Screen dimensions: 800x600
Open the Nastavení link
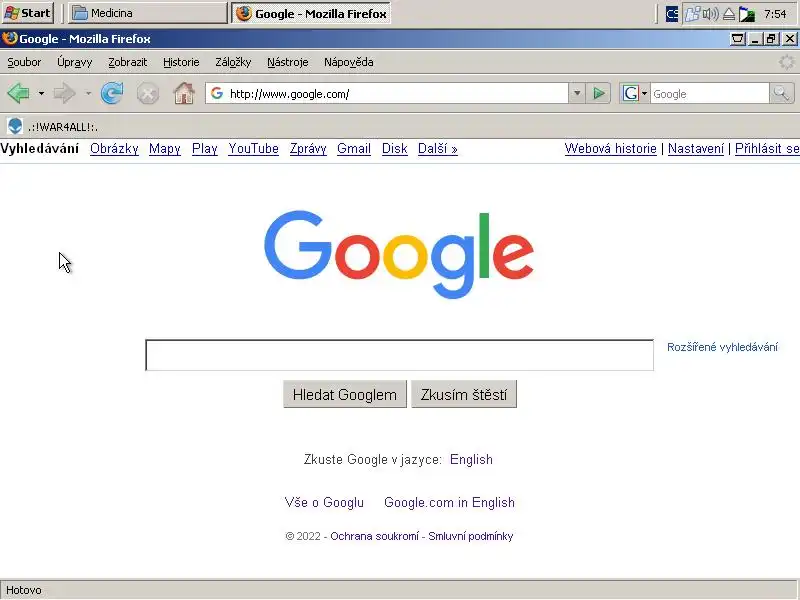tap(696, 148)
